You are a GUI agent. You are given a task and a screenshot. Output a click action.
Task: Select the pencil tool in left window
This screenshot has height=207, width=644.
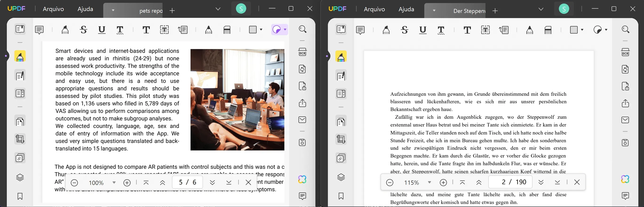[208, 30]
